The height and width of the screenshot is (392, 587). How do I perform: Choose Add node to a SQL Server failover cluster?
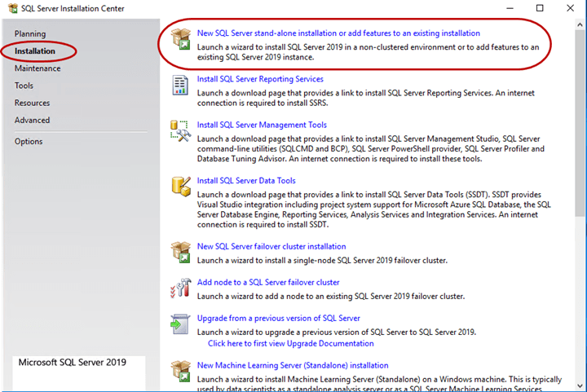268,282
